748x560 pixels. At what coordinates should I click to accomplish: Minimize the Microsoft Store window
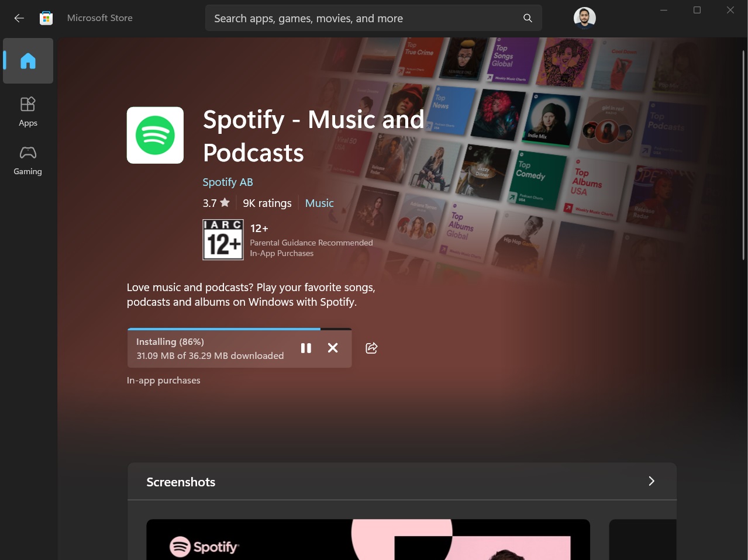(664, 10)
